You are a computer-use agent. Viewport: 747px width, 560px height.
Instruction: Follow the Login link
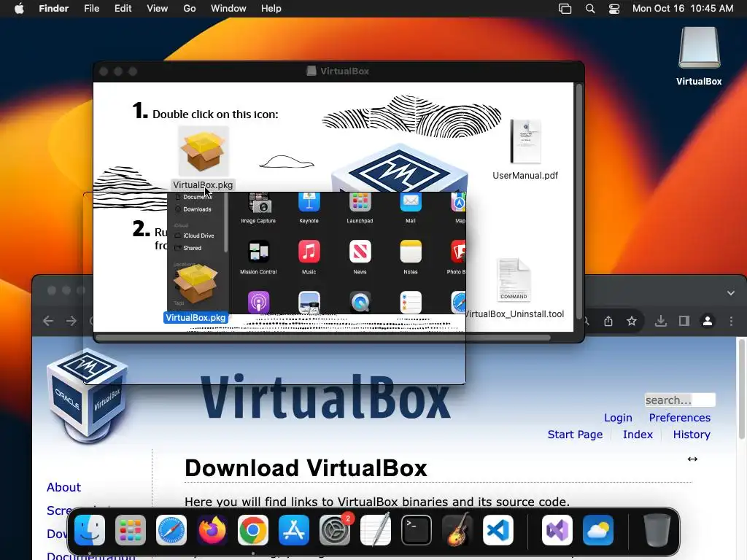click(618, 418)
